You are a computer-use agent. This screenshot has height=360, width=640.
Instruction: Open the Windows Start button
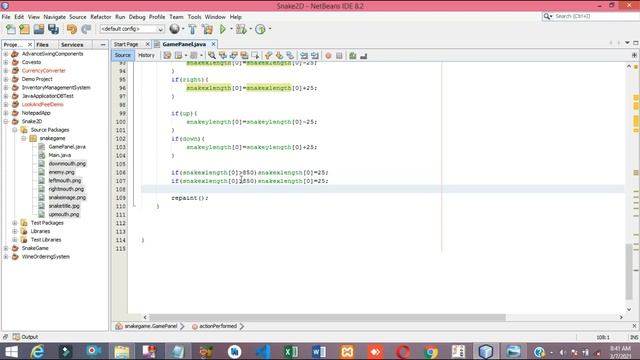(x=11, y=351)
